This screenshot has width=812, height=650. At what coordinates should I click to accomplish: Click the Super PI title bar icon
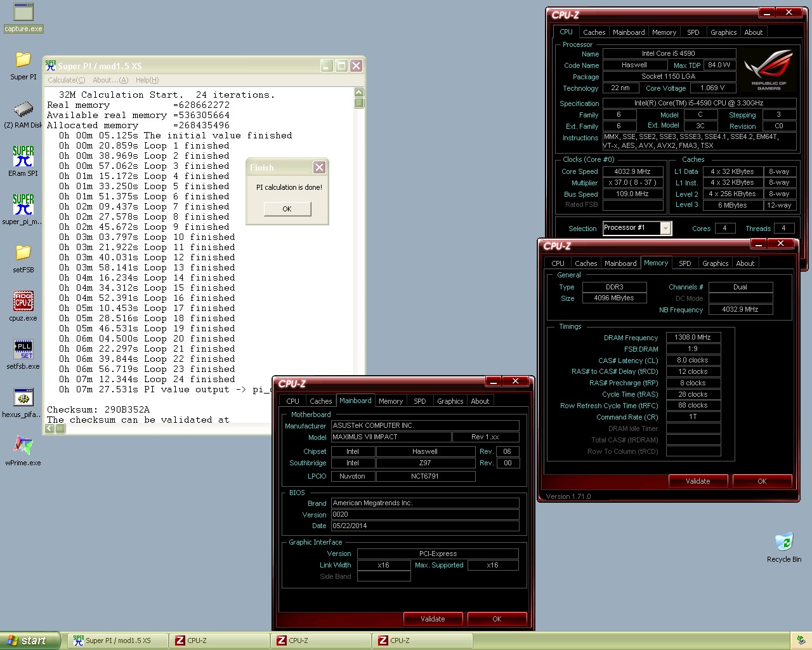[x=51, y=65]
